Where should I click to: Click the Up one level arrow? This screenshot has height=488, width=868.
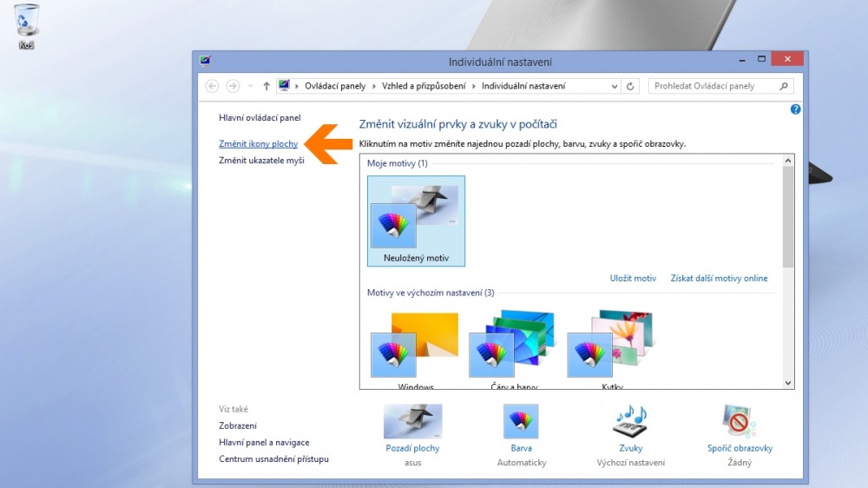coord(266,86)
